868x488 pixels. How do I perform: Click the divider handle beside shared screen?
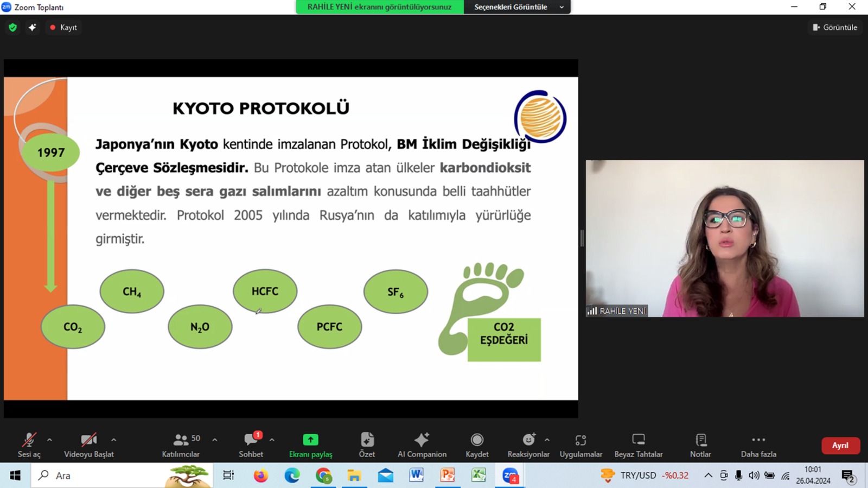point(582,238)
